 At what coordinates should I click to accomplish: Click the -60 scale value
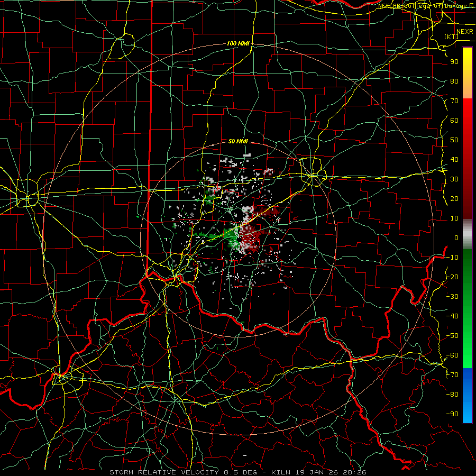tap(452, 355)
